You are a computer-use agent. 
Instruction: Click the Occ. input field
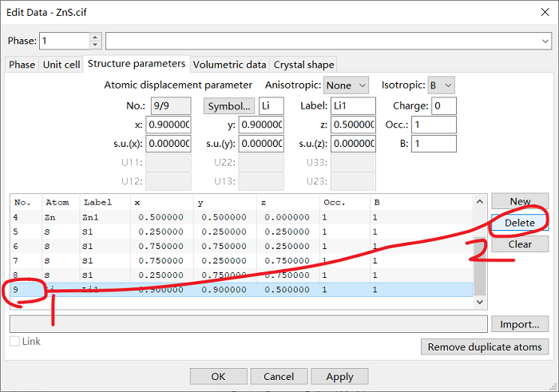434,125
